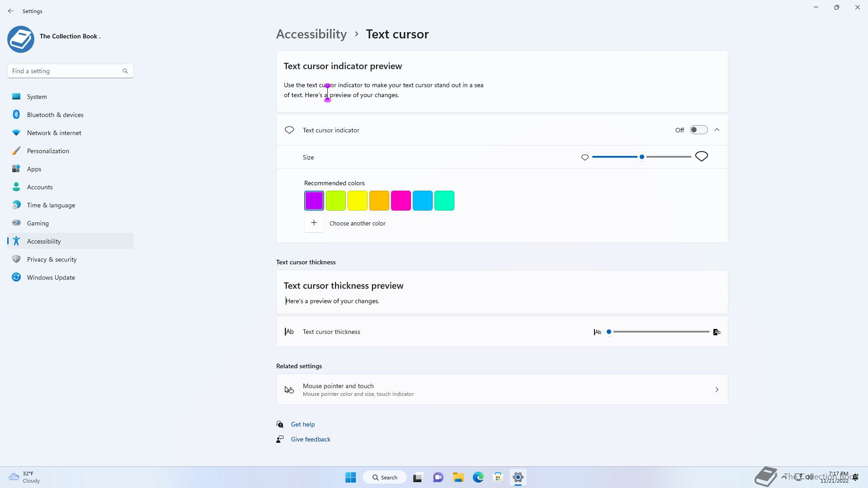Open Mouse pointer and touch settings
Viewport: 868px width, 488px height.
click(x=502, y=389)
